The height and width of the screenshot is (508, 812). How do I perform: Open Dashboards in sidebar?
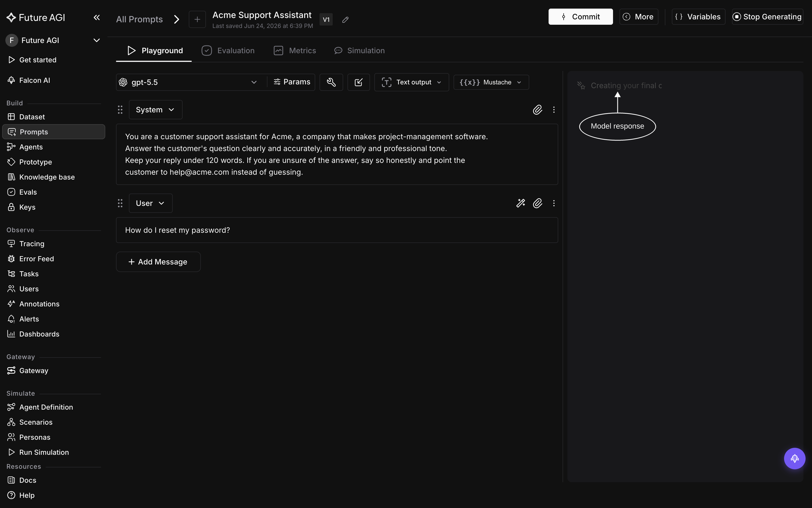click(x=54, y=334)
